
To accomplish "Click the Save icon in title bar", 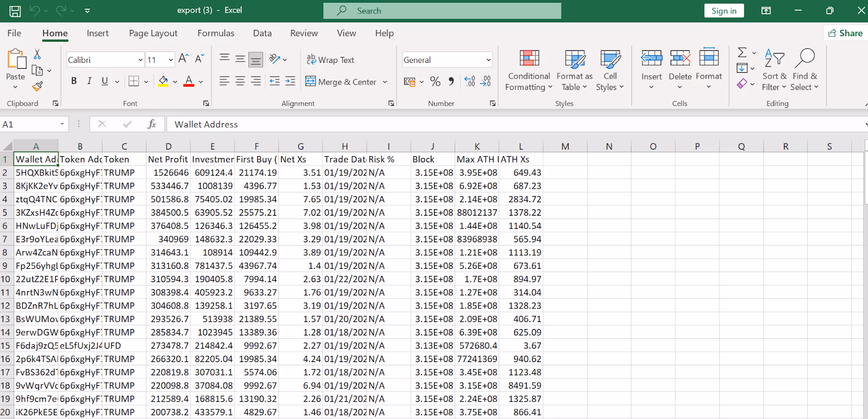I will click(15, 11).
